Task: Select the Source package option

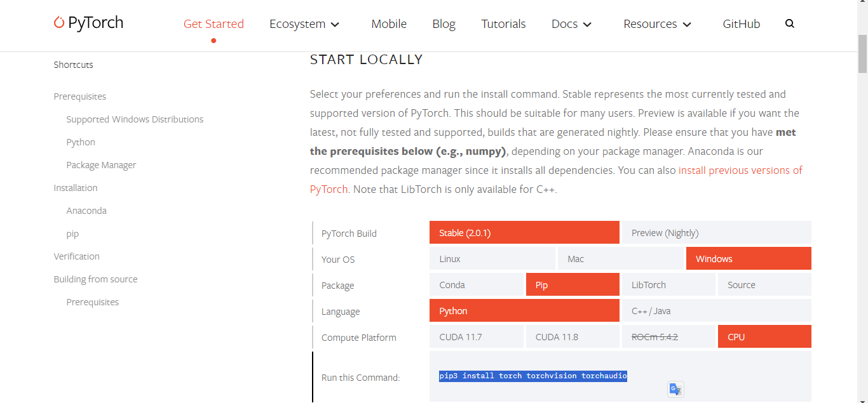Action: [x=764, y=284]
